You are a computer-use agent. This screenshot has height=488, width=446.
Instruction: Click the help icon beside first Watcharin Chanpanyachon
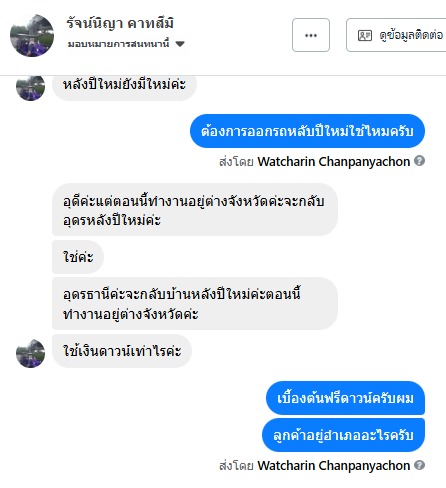tap(419, 161)
